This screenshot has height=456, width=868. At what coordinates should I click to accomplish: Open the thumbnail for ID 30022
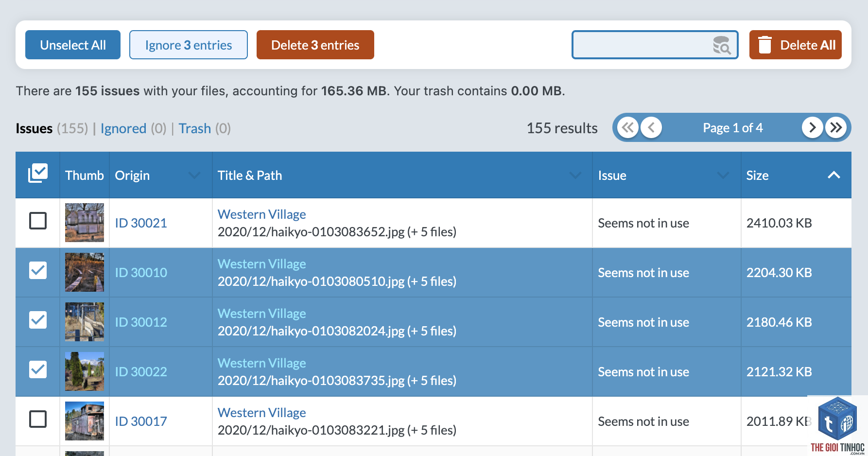(85, 371)
